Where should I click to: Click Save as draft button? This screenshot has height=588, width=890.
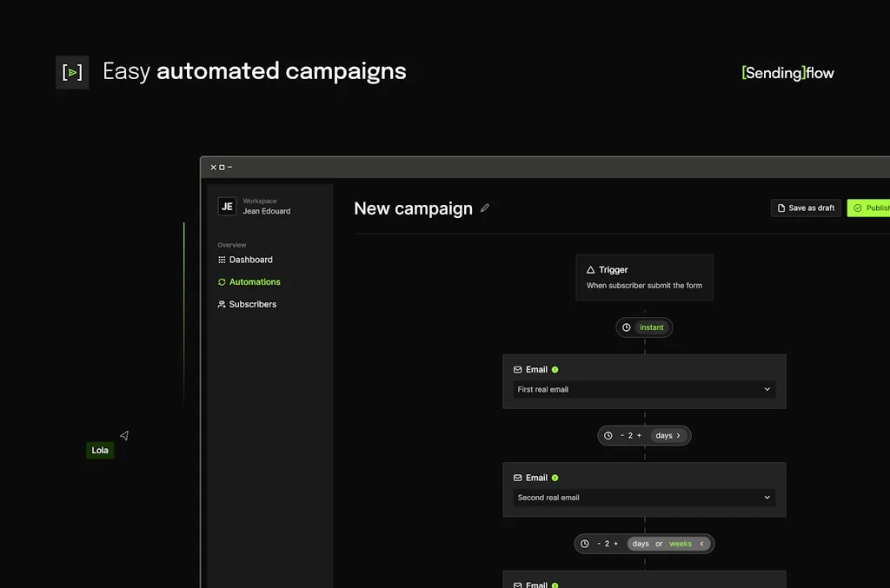(806, 208)
